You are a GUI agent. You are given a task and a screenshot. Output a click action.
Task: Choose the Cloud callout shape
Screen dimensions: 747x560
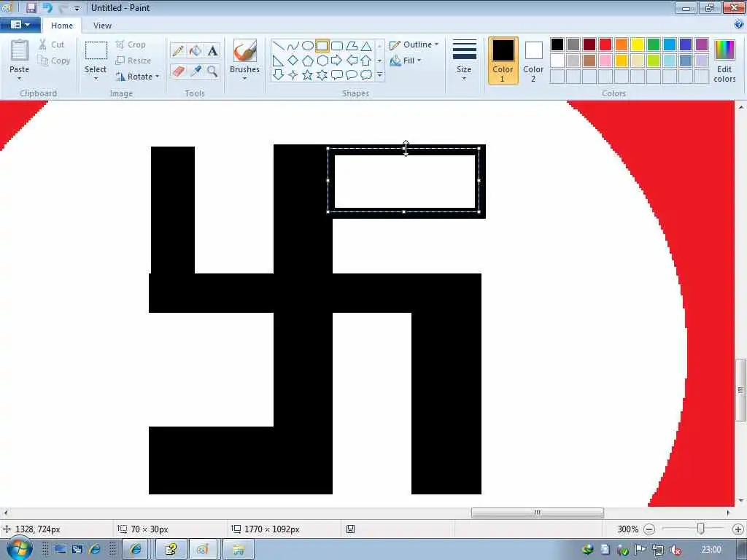[x=366, y=75]
